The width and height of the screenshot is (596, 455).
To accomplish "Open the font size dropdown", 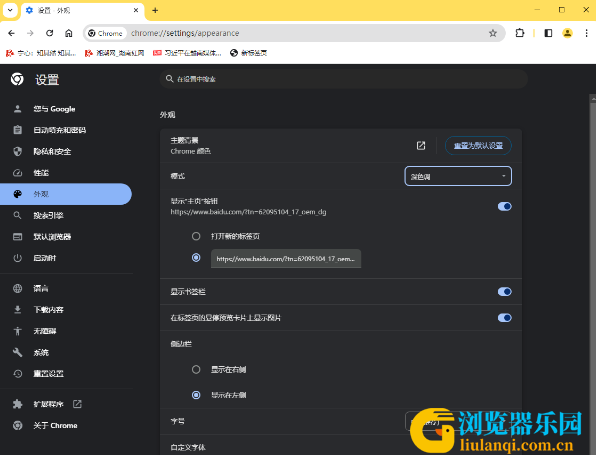I will [x=458, y=421].
